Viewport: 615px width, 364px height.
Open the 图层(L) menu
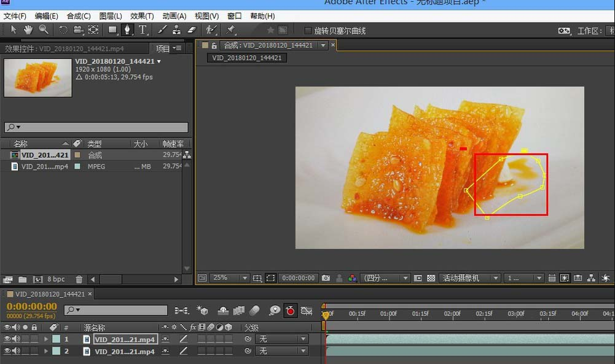(111, 16)
